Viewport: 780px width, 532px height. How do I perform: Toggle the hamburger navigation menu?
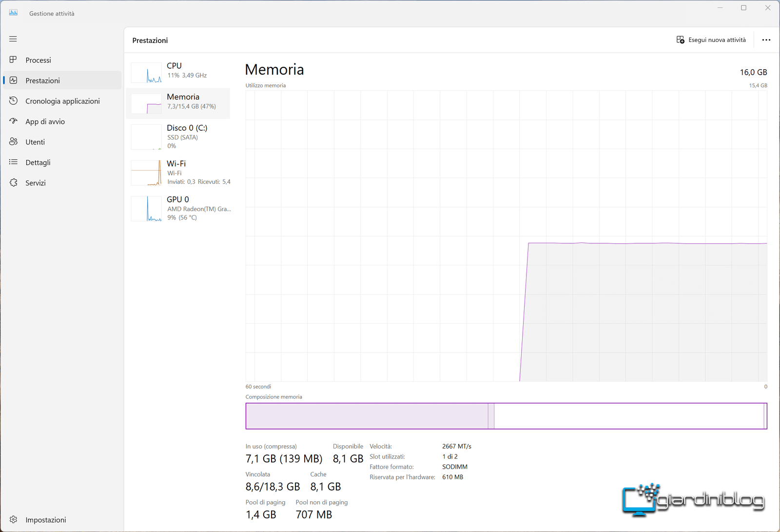[13, 39]
